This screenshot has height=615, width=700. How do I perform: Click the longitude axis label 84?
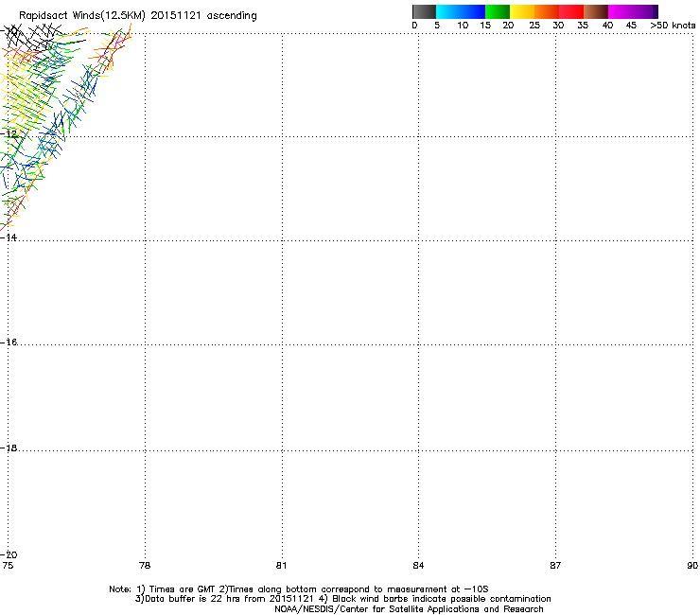coord(418,566)
